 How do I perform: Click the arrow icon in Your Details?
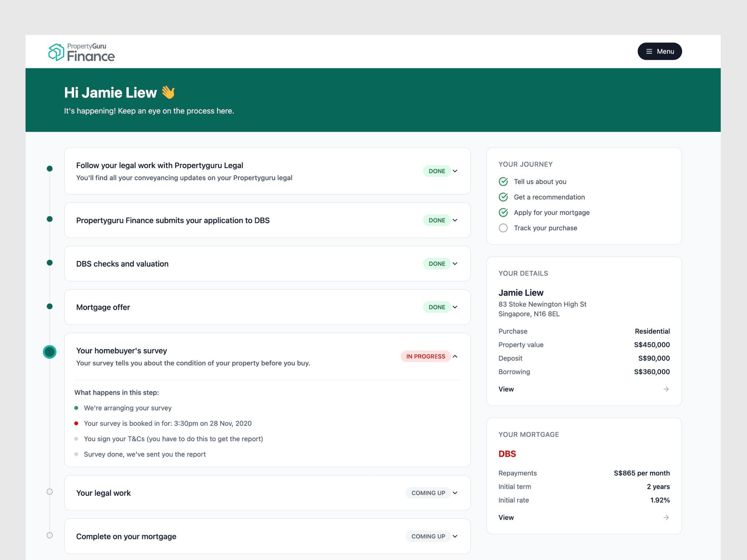(x=666, y=389)
